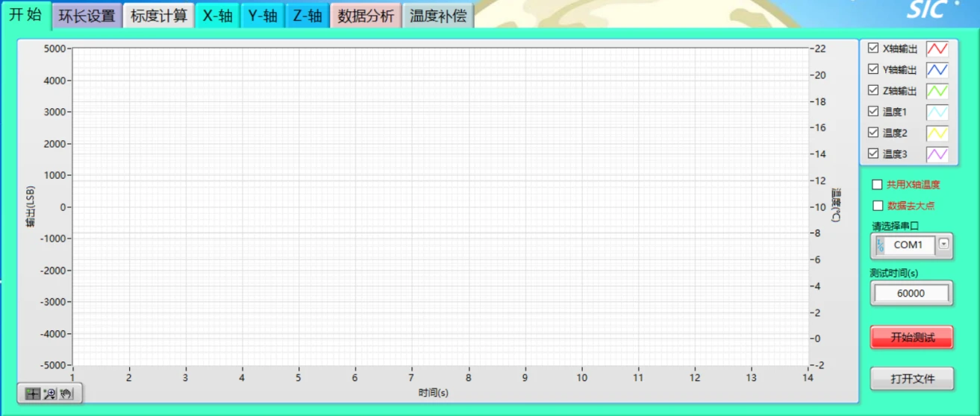Click the 温度3 purple plot line sample
Image resolution: width=980 pixels, height=416 pixels.
937,154
